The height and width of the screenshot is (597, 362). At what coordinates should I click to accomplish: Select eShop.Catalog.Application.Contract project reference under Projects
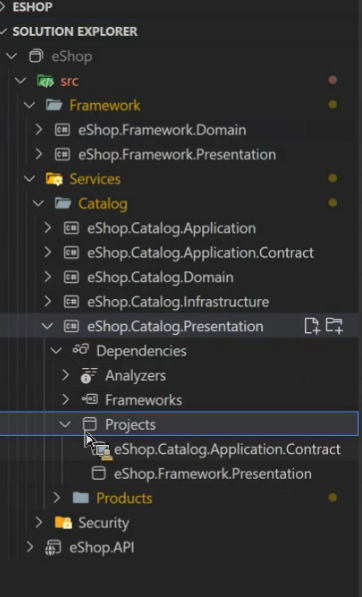coord(227,449)
